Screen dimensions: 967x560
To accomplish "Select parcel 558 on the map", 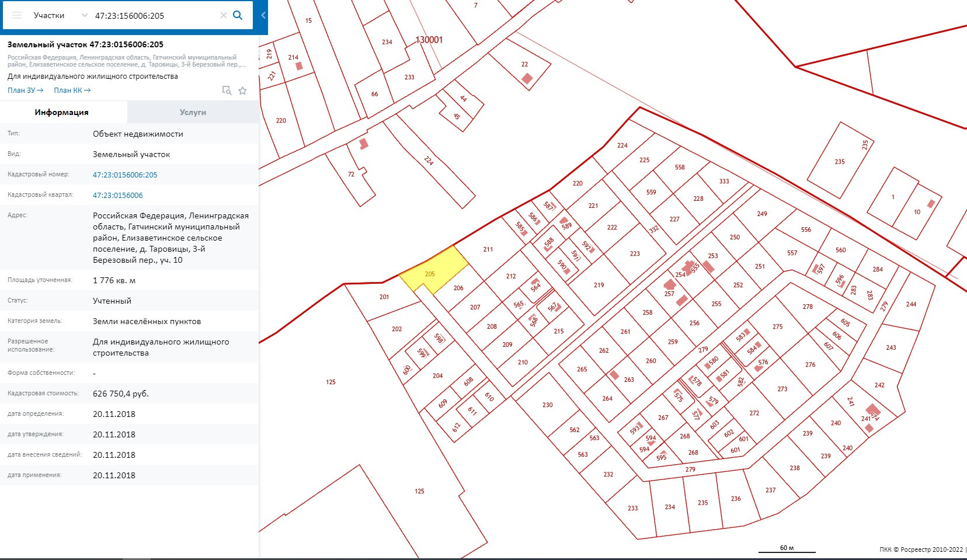I will 680,167.
